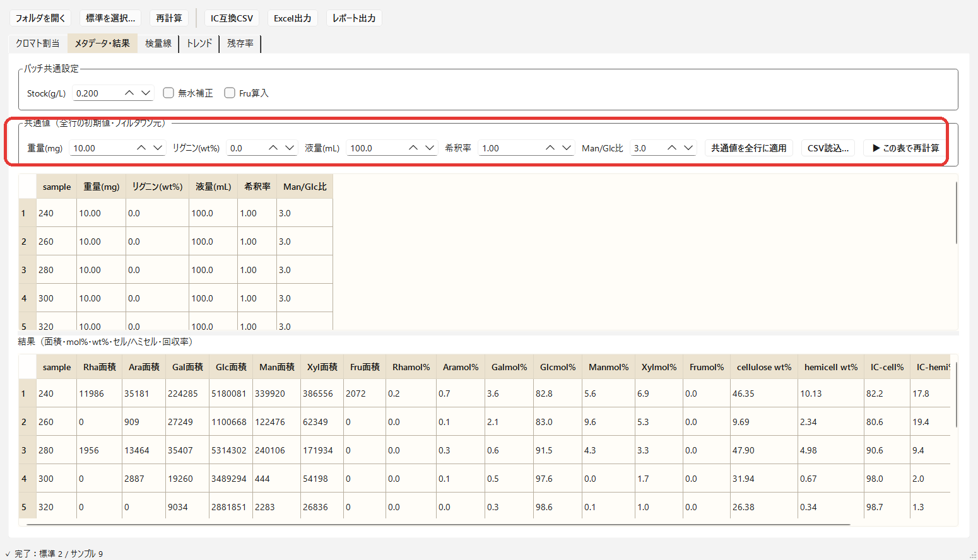
Task: Select the メタデータ・結果 tab
Action: click(102, 44)
